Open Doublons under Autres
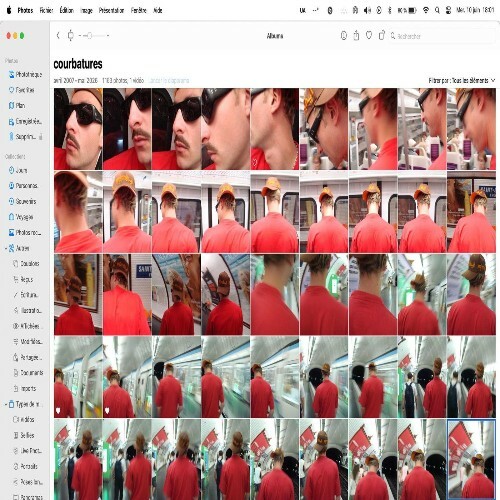The height and width of the screenshot is (500, 500). point(26,264)
